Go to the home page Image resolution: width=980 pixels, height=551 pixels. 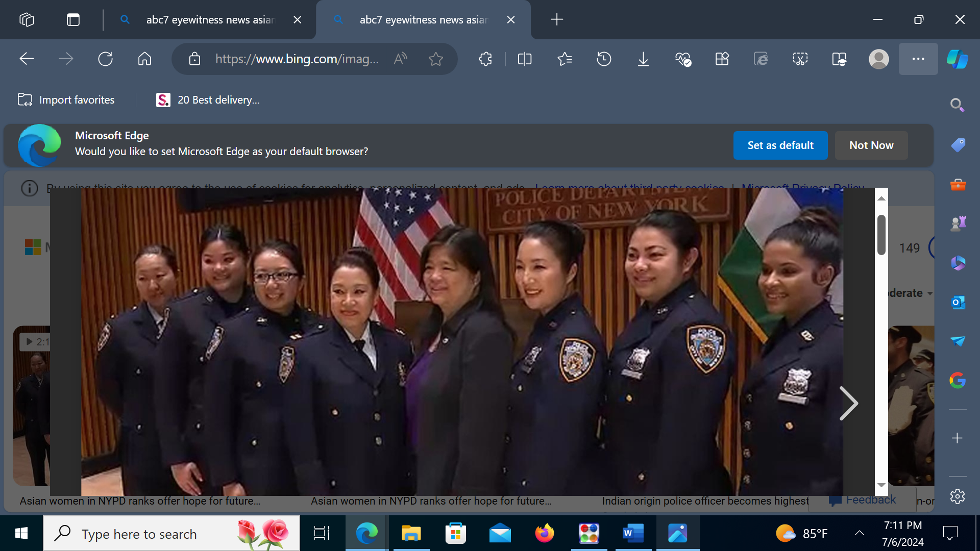[144, 59]
